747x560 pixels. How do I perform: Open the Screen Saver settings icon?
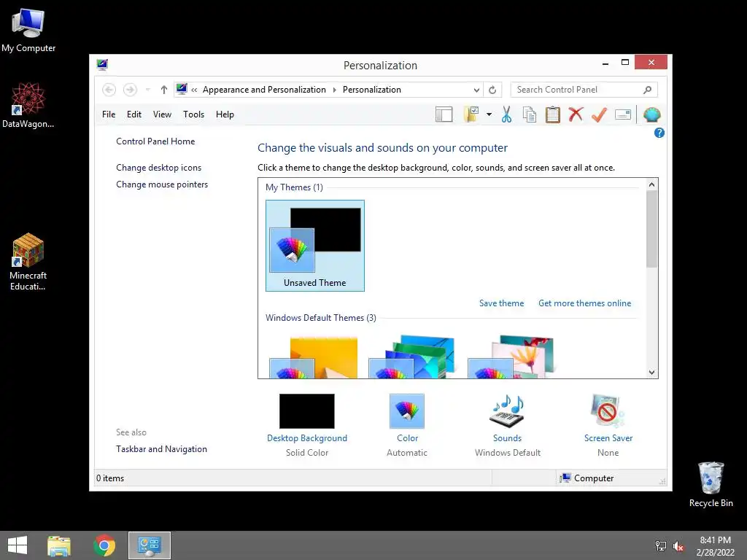pyautogui.click(x=608, y=411)
